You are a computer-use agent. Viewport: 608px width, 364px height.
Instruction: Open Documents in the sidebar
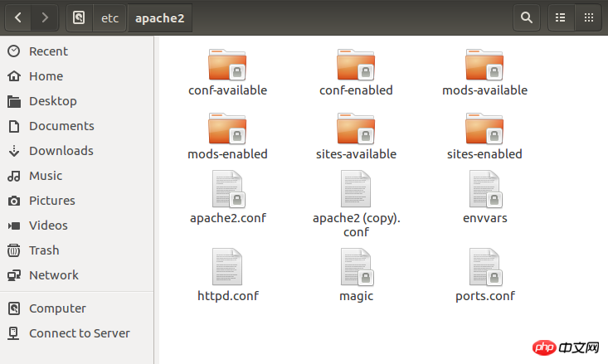click(x=77, y=125)
